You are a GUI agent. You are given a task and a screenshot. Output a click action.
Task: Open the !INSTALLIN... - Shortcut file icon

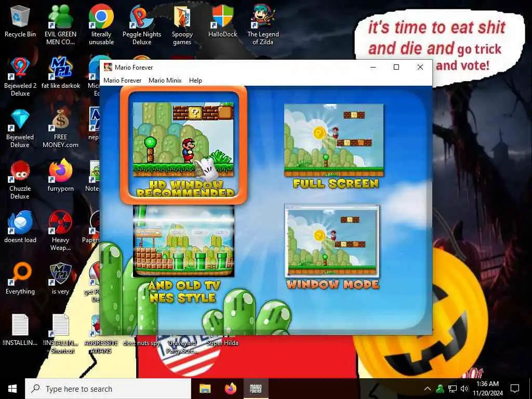click(x=60, y=334)
